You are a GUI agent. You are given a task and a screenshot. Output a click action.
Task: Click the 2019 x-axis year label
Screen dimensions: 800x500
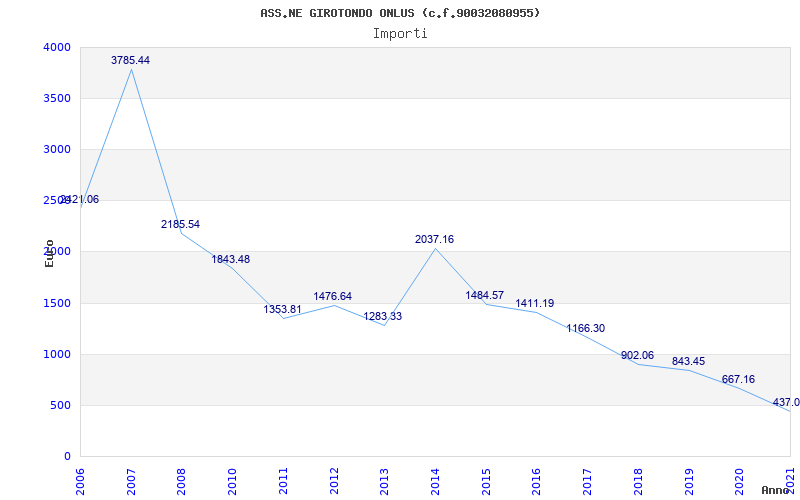[x=688, y=481]
